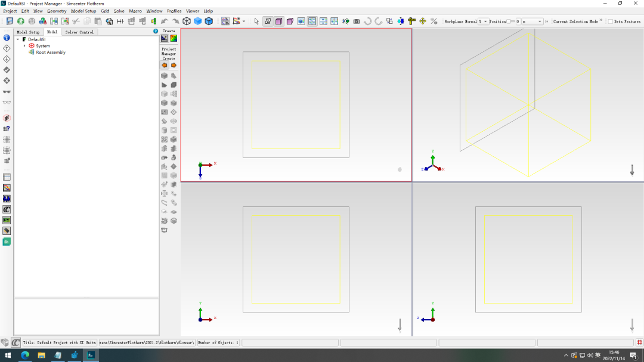
Task: Click the script C sidebar icon
Action: pos(7,209)
